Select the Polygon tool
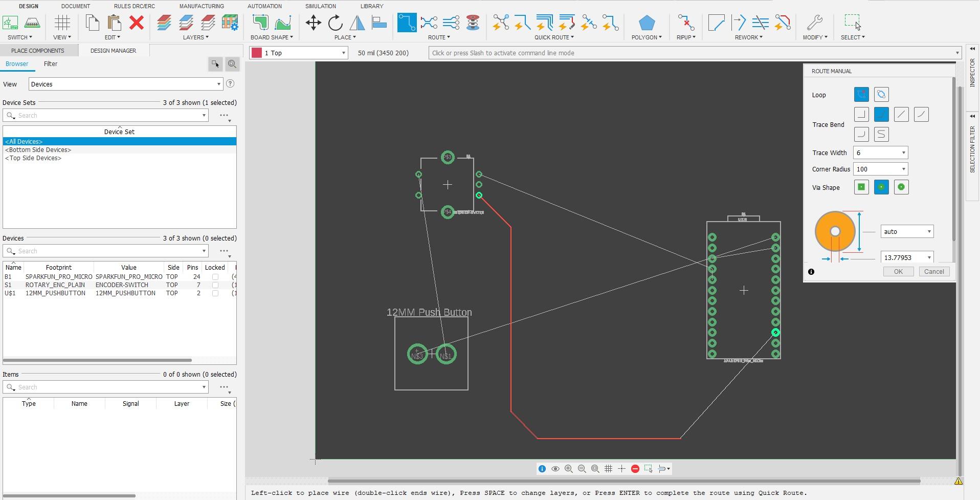This screenshot has height=500, width=980. [647, 23]
